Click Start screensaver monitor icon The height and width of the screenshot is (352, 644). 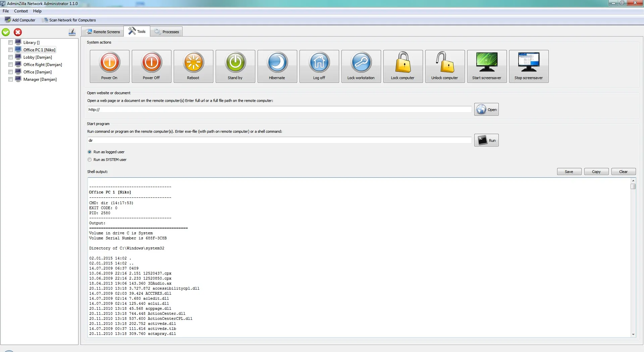pyautogui.click(x=487, y=62)
